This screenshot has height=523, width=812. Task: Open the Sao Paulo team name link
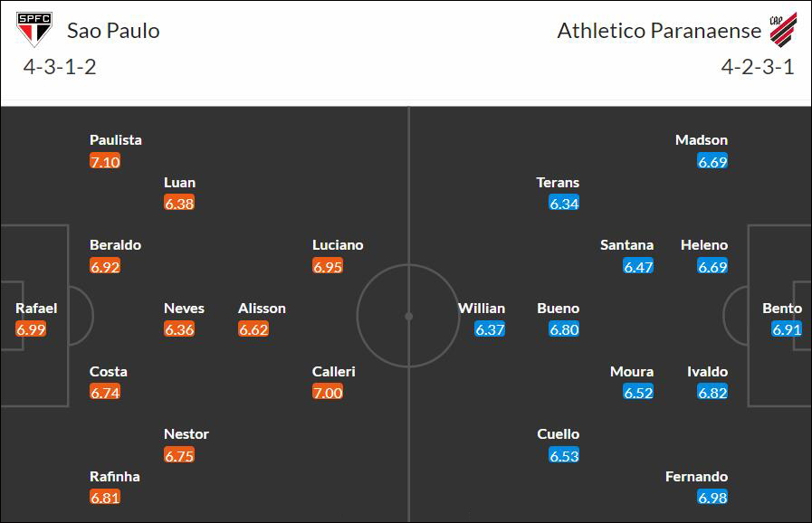coord(113,31)
